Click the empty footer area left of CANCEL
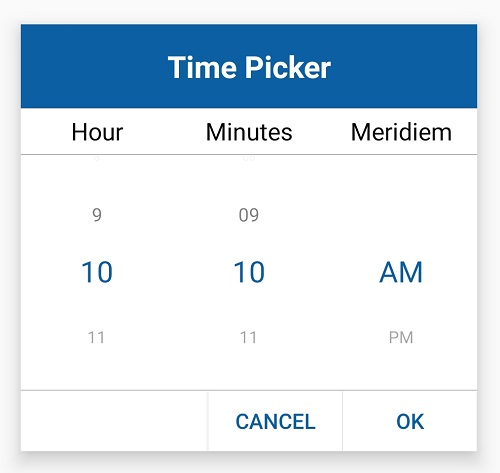 pos(114,421)
